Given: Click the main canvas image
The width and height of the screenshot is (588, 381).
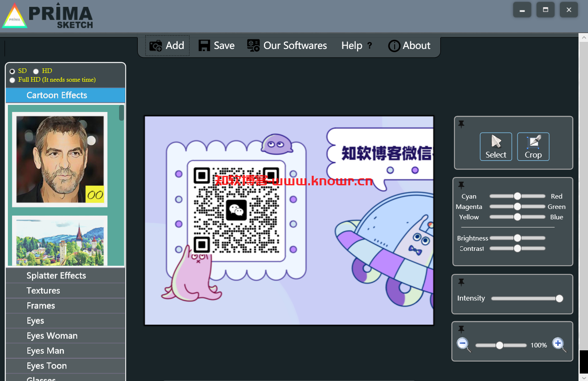Looking at the screenshot, I should click(x=289, y=220).
